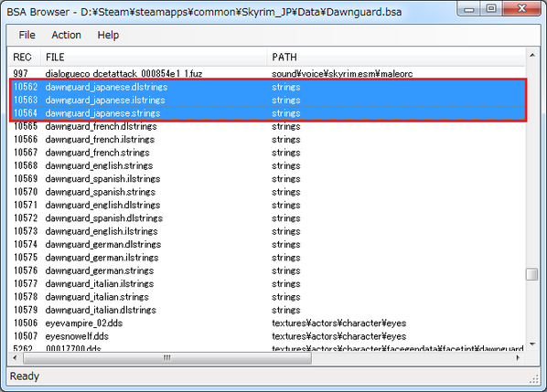The image size is (547, 392).
Task: Select dawnguard_japanese.ilstrings row
Action: click(268, 100)
